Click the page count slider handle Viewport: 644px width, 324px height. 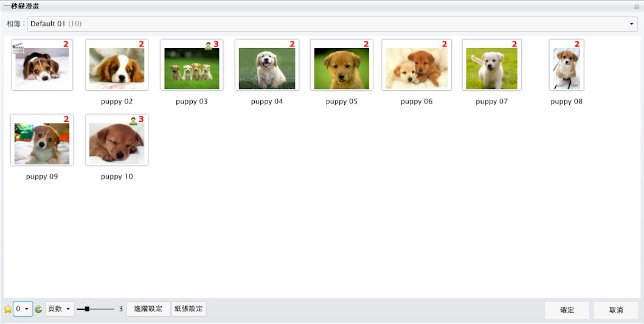pos(87,309)
